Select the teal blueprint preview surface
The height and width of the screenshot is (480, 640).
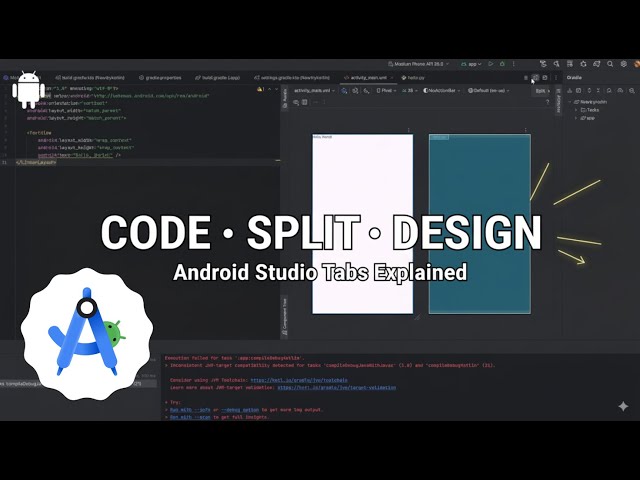click(x=480, y=224)
